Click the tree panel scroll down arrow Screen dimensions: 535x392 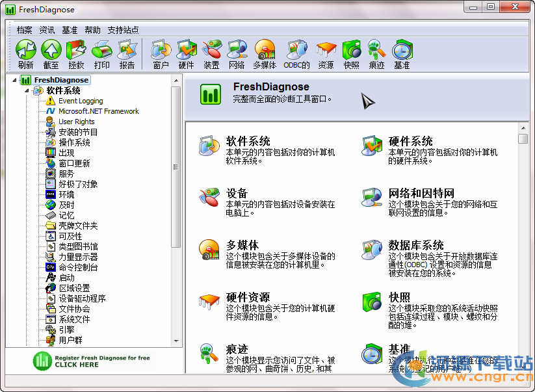(176, 341)
